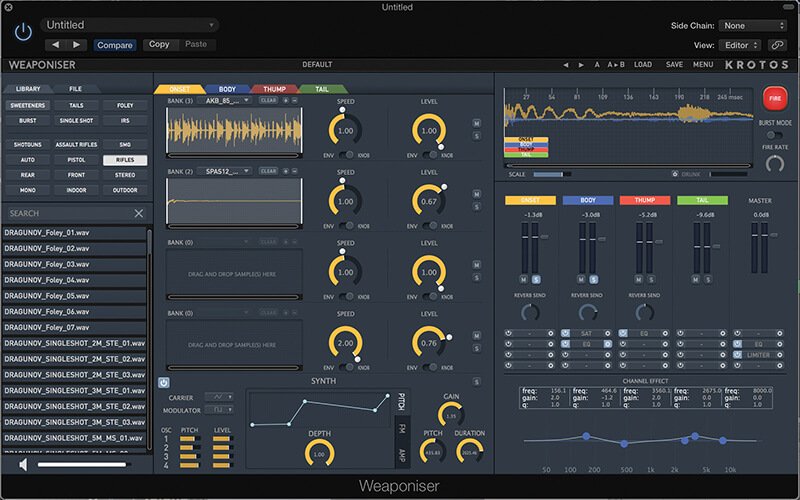The image size is (800, 500).
Task: Open the AKB_85 bank sample dropdown
Action: (224, 101)
